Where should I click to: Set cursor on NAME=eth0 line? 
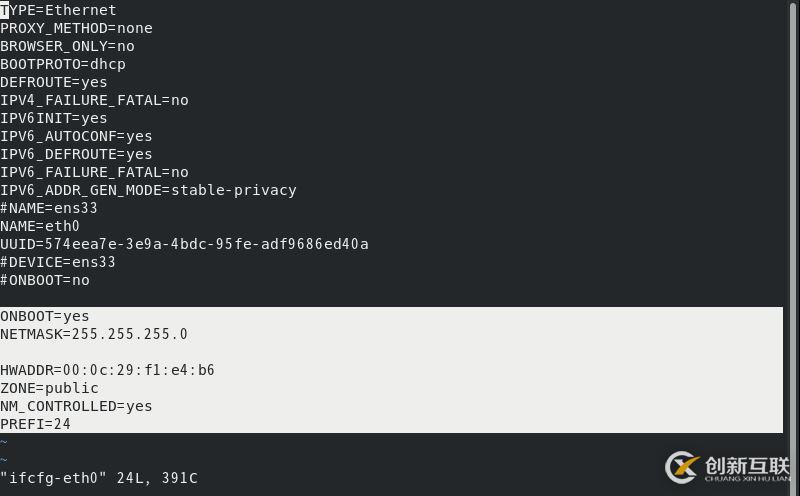(x=40, y=226)
